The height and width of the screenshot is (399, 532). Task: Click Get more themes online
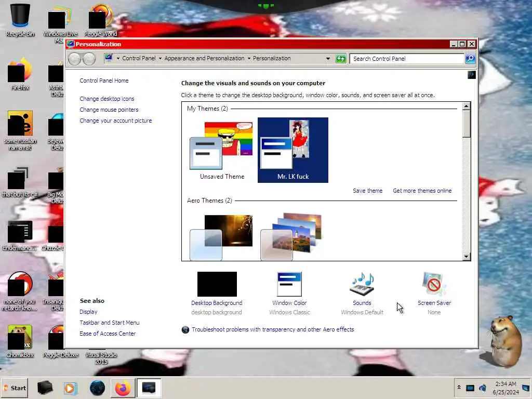pyautogui.click(x=422, y=191)
